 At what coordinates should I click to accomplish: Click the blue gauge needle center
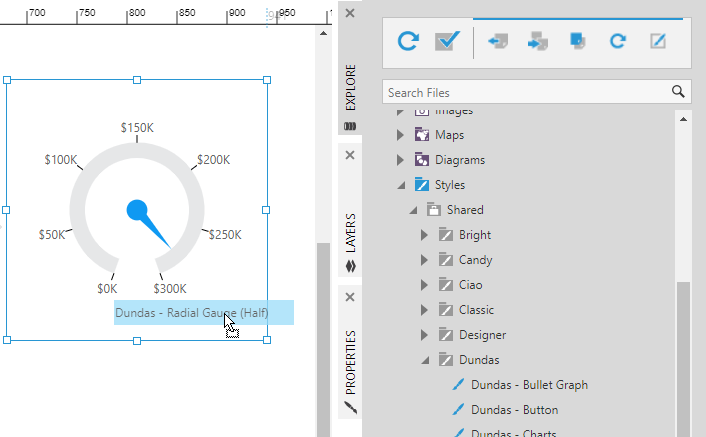pos(138,210)
